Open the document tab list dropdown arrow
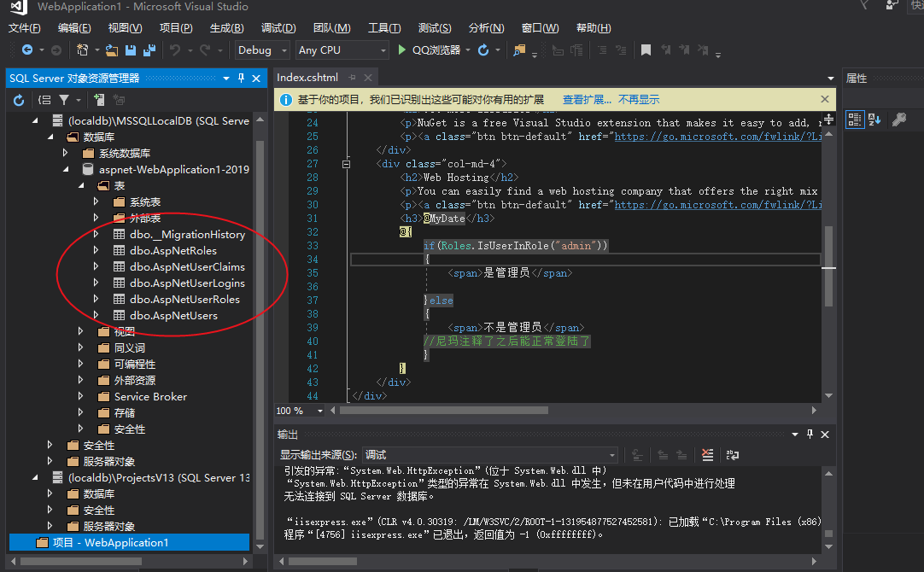Viewport: 924px width, 572px height. coord(830,79)
